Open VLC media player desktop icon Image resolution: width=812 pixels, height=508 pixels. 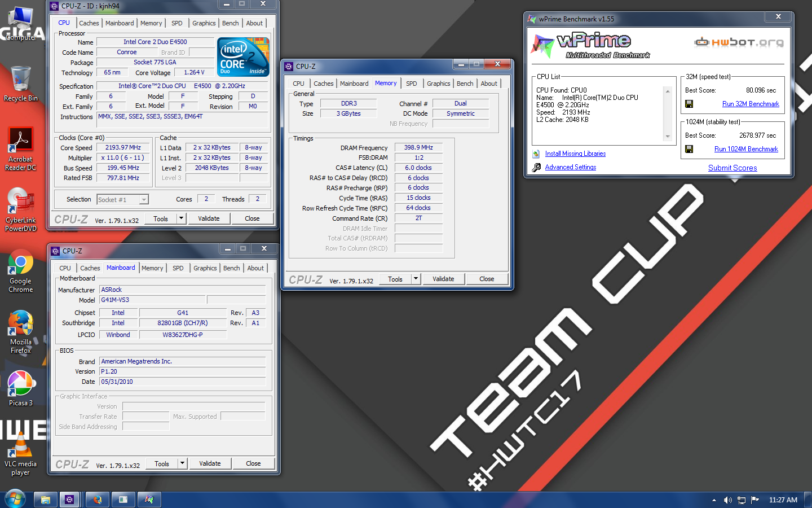click(21, 454)
